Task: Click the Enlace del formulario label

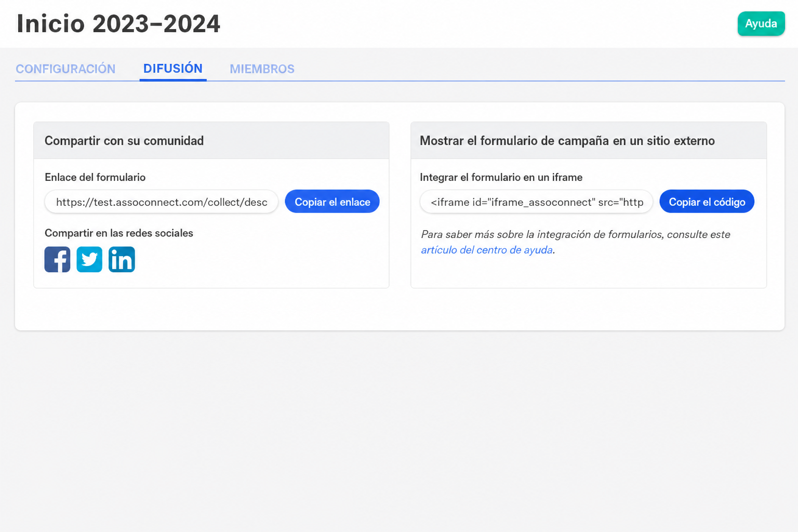Action: 95,177
